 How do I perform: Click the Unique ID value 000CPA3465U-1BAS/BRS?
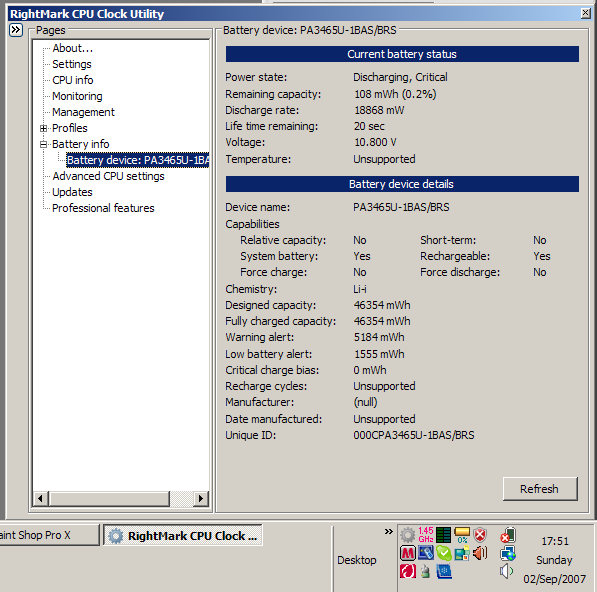414,435
